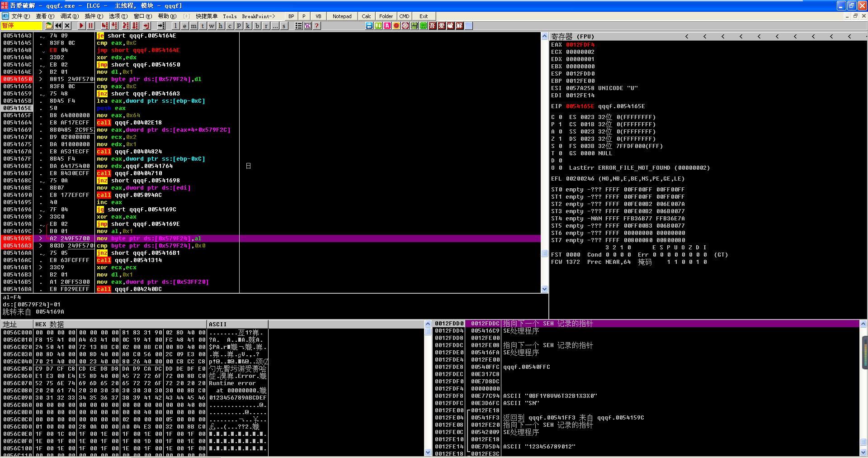Click the disassembly pane scroll down arrow
The height and width of the screenshot is (458, 868).
click(x=545, y=289)
